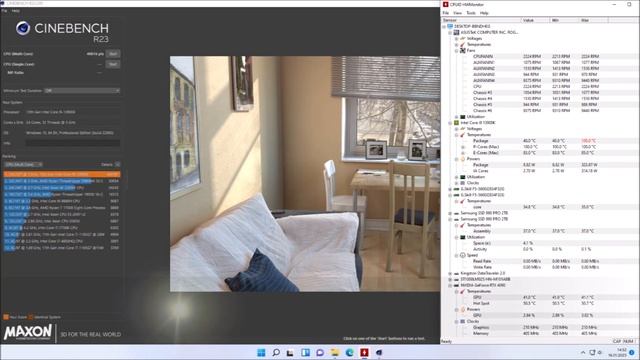Click the Info text field in Cinebench
This screenshot has height=360, width=640.
point(73,143)
